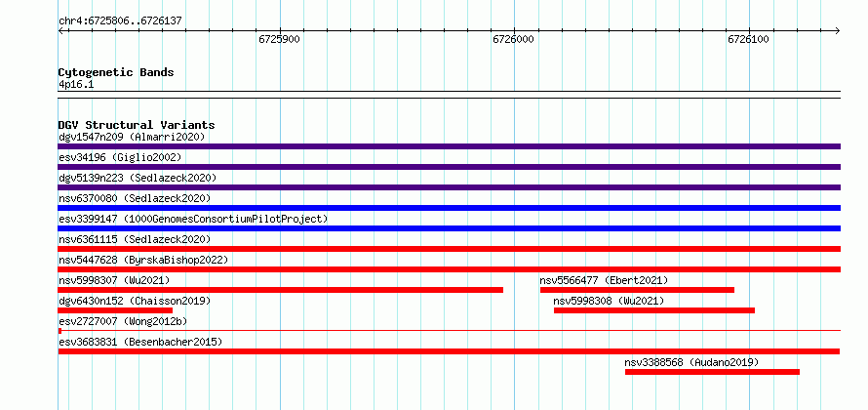868x410 pixels.
Task: Open the nsv6361115 (Sedlazeck2020) variant label
Action: pyautogui.click(x=135, y=239)
